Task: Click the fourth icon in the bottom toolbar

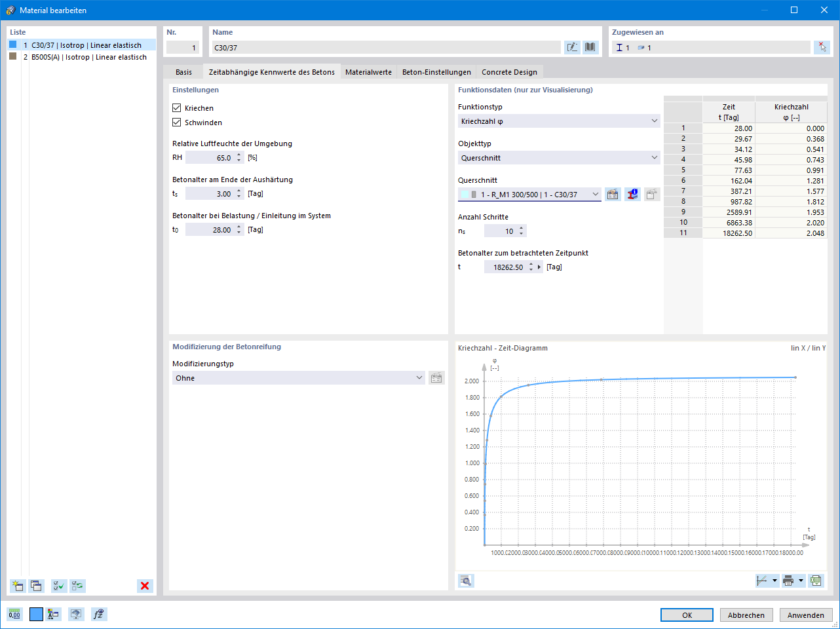Action: pos(76,614)
